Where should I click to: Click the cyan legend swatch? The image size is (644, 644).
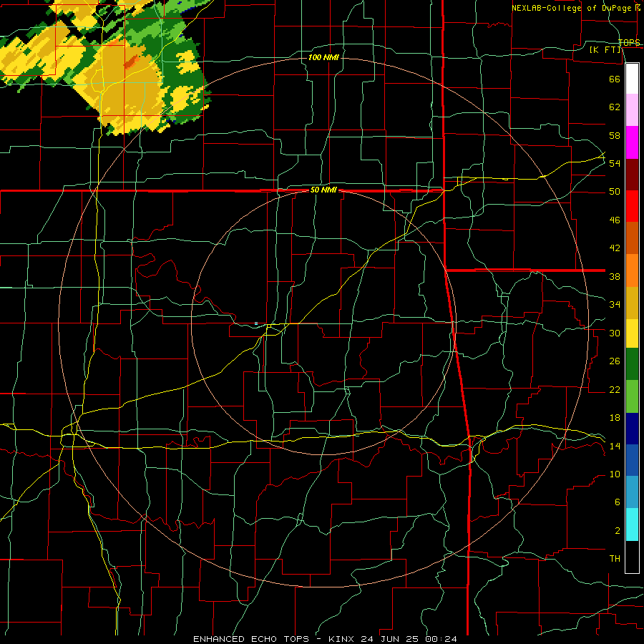632,525
